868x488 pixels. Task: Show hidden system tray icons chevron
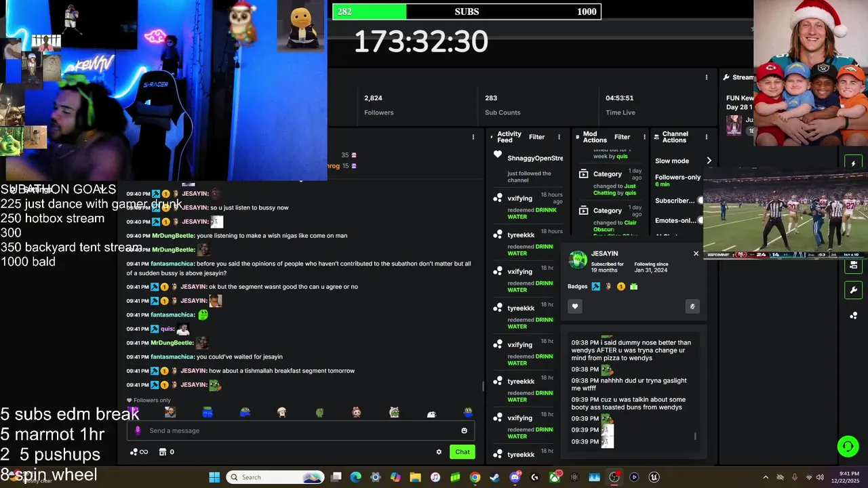point(766,477)
